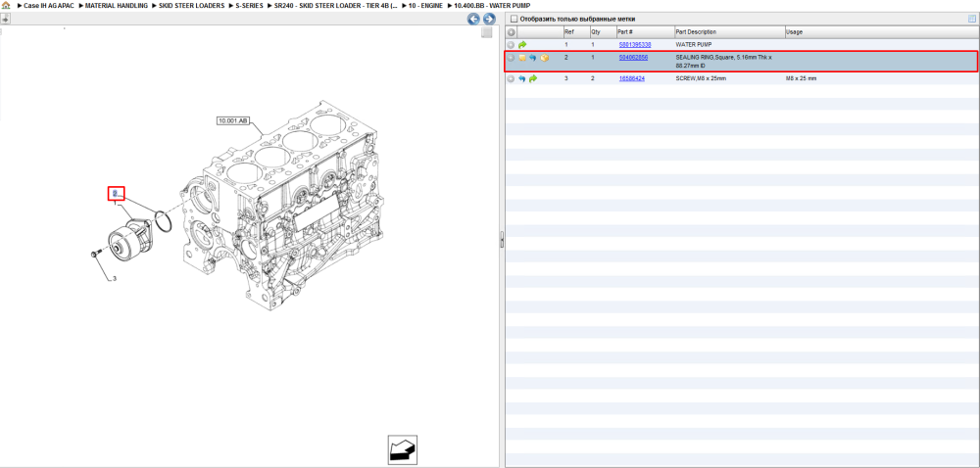Expand the side panel arrow button
980x468 pixels.
pos(4,19)
